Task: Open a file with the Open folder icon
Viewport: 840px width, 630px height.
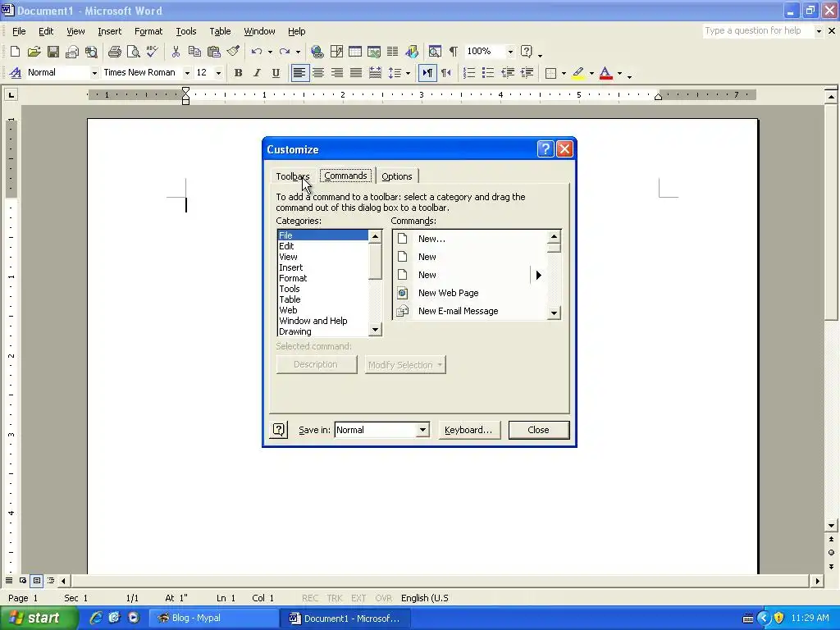Action: pyautogui.click(x=34, y=52)
